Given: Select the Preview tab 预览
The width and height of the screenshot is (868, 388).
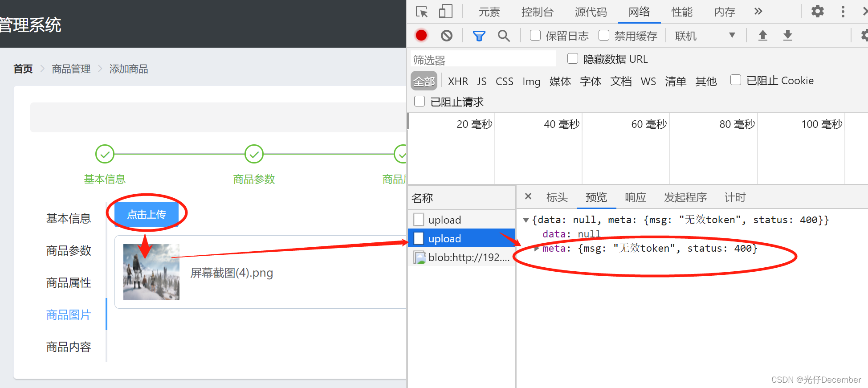Looking at the screenshot, I should click(596, 197).
